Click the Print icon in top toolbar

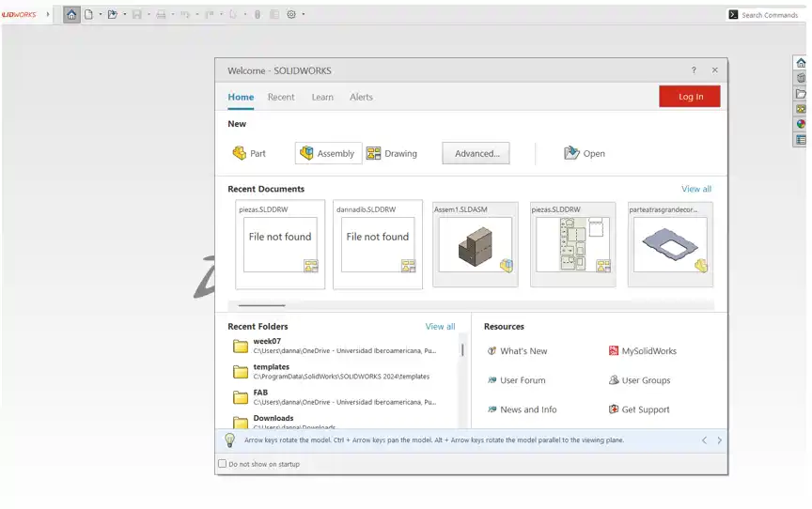pyautogui.click(x=161, y=14)
